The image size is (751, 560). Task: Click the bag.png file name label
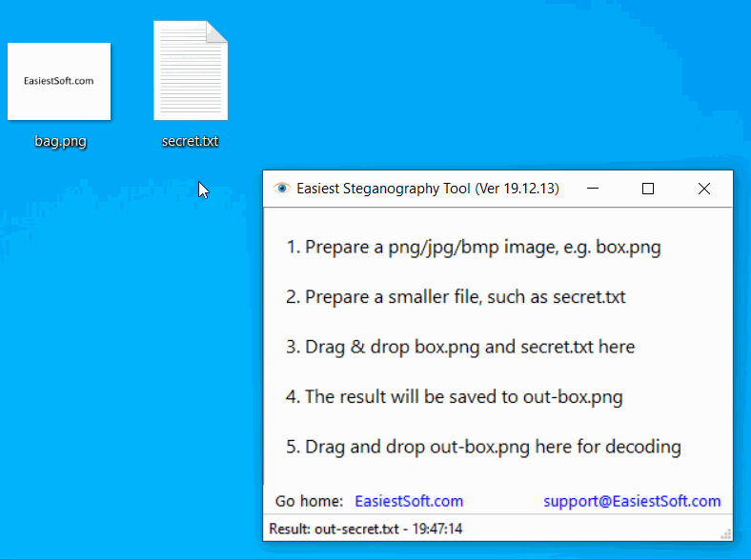point(60,141)
